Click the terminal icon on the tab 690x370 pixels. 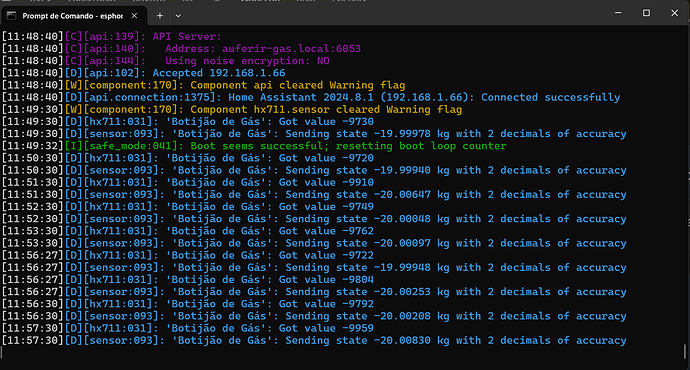[x=11, y=16]
